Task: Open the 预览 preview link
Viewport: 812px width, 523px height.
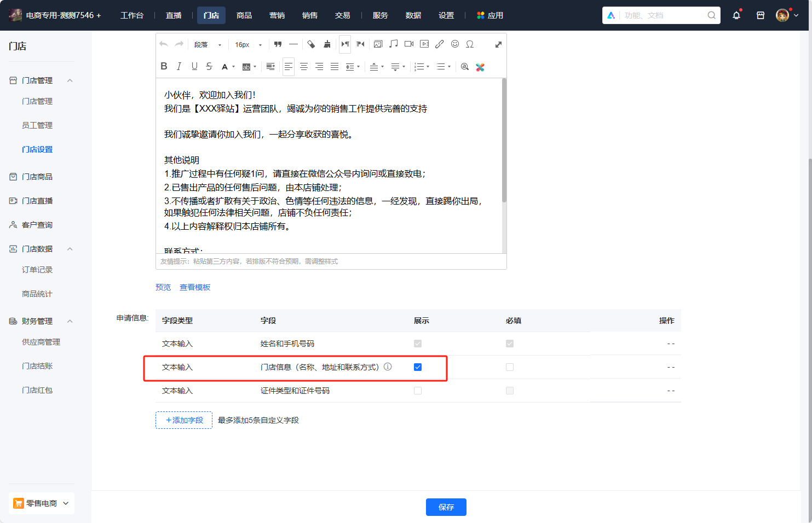Action: (x=163, y=287)
